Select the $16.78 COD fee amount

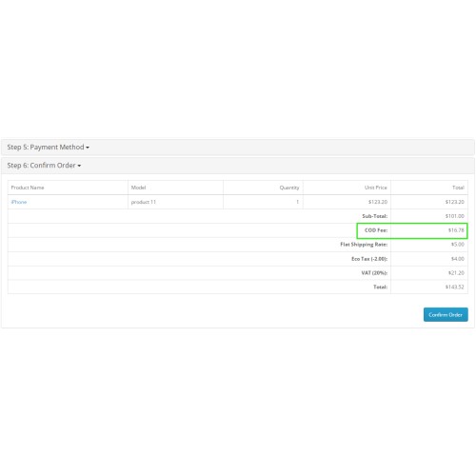pyautogui.click(x=456, y=230)
